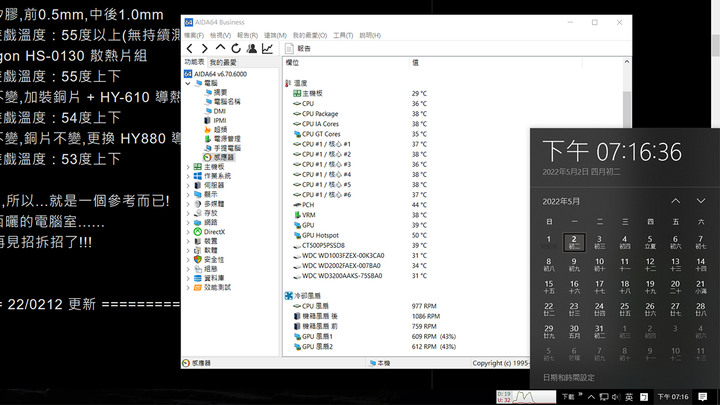720x405 pixels.
Task: Expand the 主機板 tree node
Action: [188, 167]
